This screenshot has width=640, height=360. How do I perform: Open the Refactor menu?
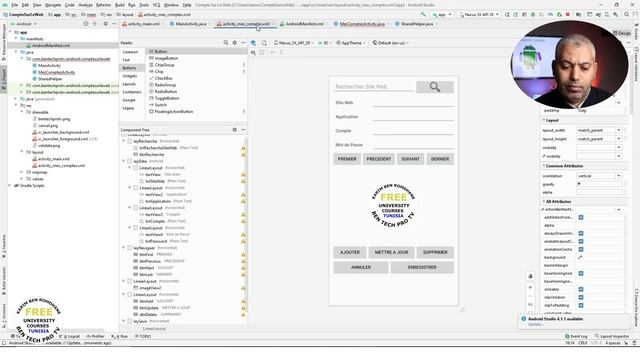point(103,5)
